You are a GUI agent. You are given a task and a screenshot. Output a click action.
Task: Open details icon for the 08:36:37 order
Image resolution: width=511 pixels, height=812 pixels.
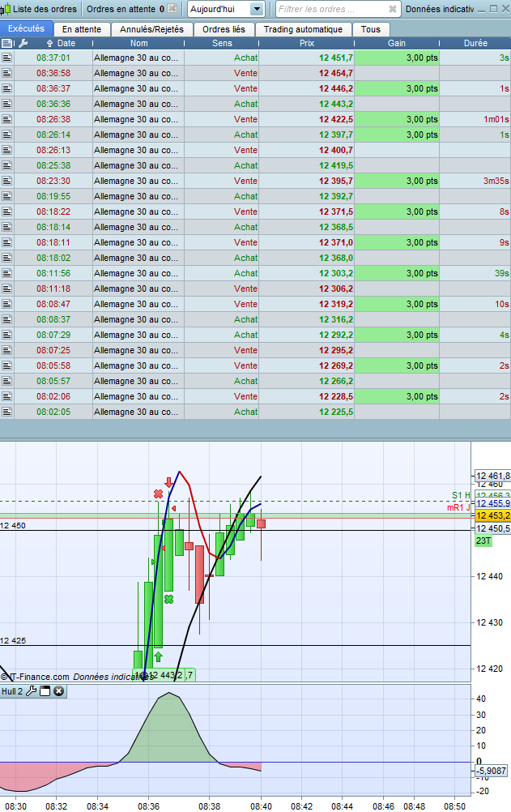pos(6,88)
